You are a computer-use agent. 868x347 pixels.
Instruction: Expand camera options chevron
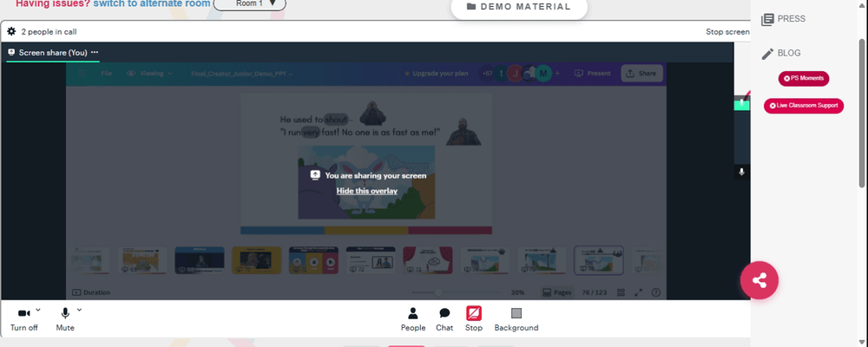tap(38, 310)
